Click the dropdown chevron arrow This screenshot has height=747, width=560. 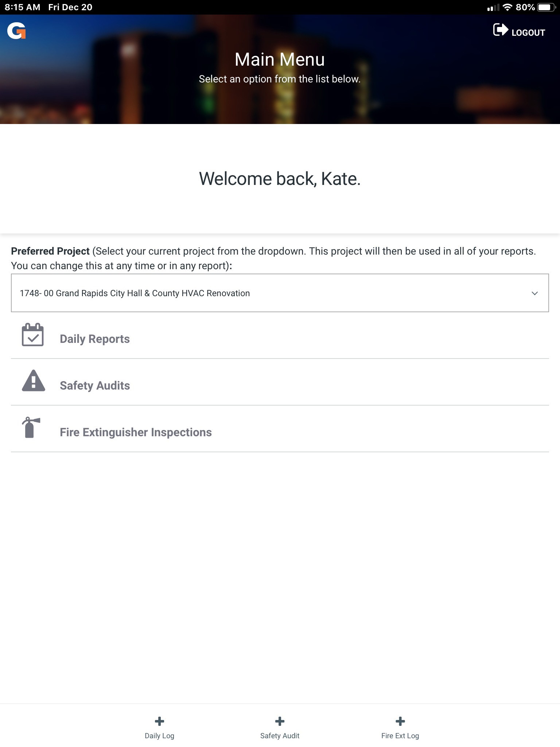click(x=534, y=293)
